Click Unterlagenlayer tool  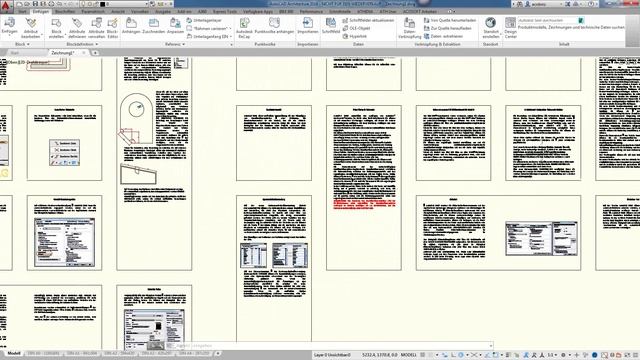pyautogui.click(x=204, y=20)
